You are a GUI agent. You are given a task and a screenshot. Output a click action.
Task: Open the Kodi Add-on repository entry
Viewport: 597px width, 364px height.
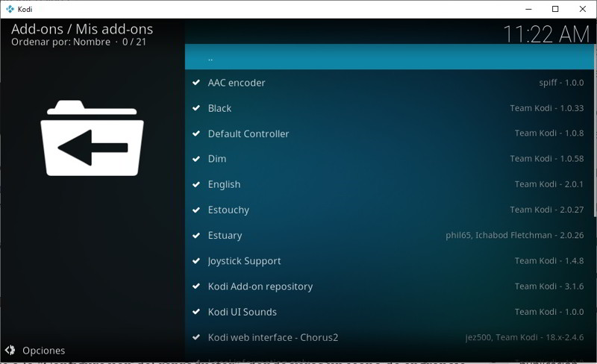click(260, 286)
